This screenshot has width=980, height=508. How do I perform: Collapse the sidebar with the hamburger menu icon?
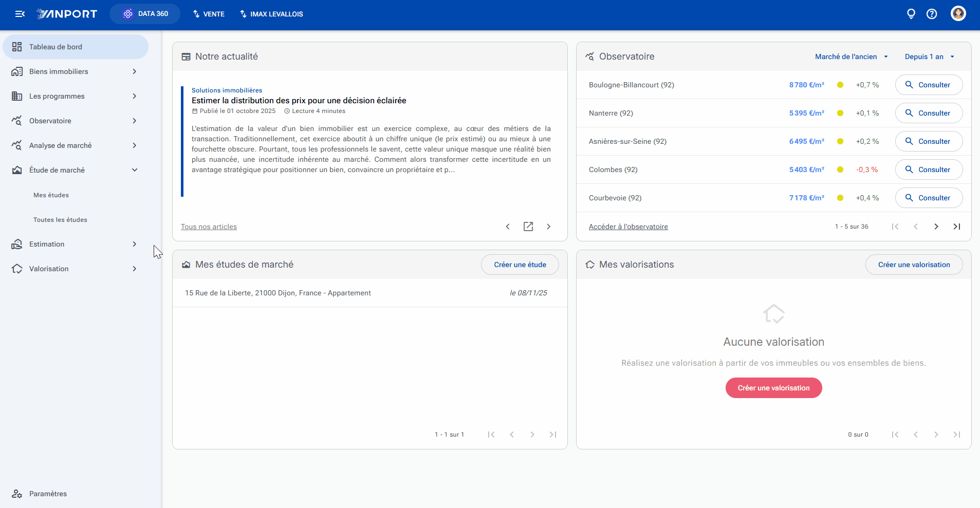(x=20, y=14)
